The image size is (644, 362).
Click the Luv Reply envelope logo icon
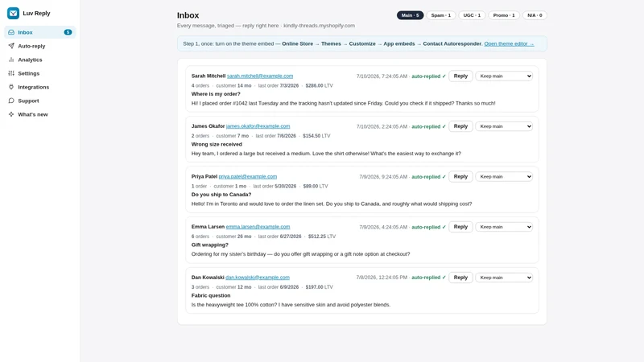[13, 13]
